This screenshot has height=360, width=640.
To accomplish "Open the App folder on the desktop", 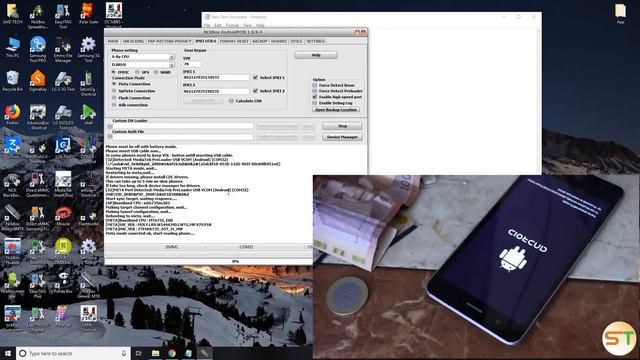I will point(620,13).
